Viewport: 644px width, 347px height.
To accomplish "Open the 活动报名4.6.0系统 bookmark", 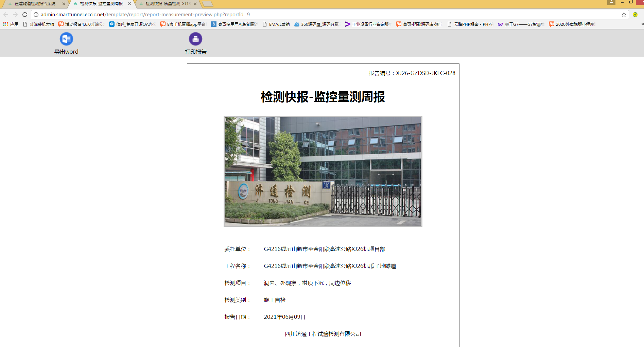I will coord(82,24).
